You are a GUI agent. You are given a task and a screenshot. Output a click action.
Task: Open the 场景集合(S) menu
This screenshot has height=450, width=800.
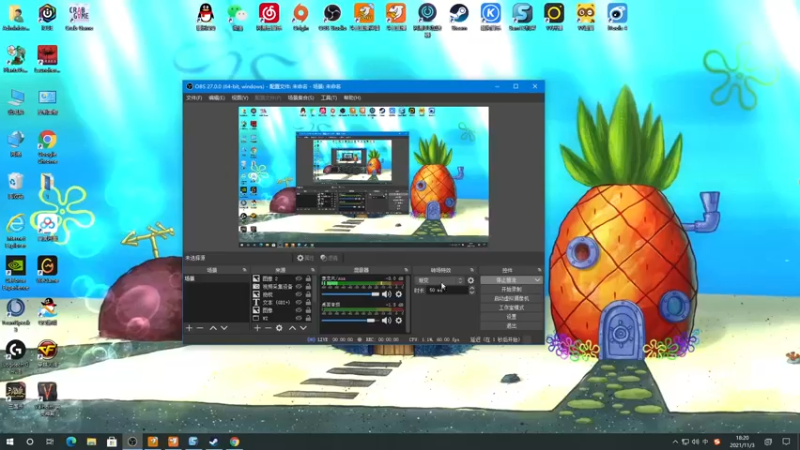click(301, 97)
